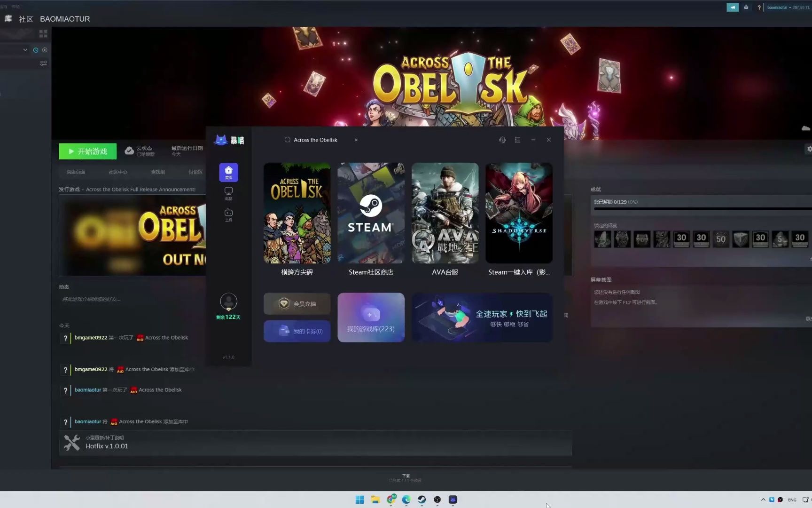Open File Explorer from the taskbar

tap(375, 500)
